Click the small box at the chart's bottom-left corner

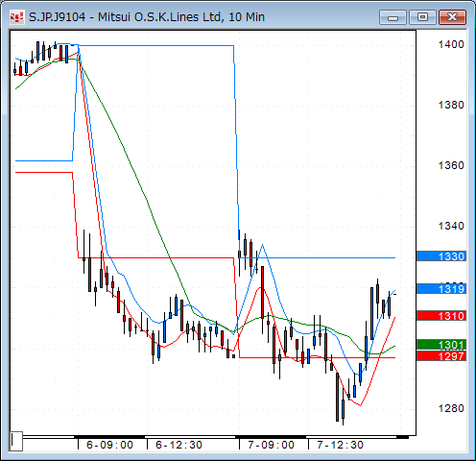point(16,441)
